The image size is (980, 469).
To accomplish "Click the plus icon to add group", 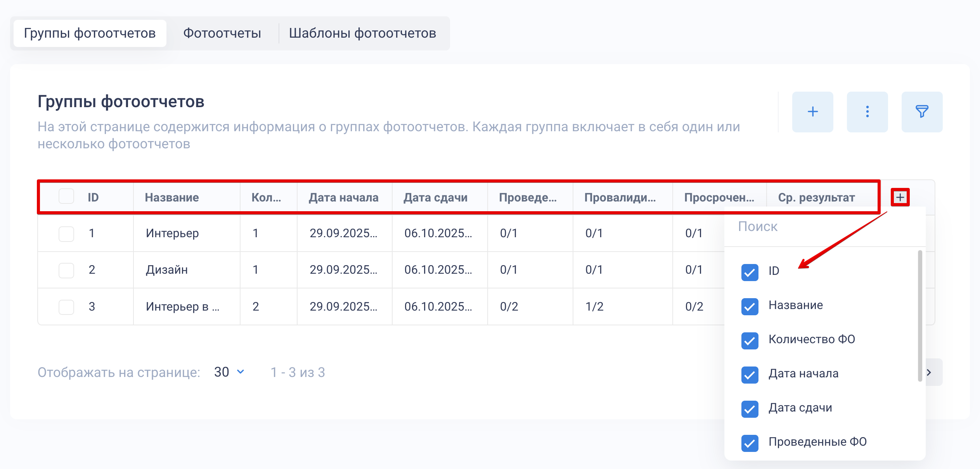I will click(812, 112).
